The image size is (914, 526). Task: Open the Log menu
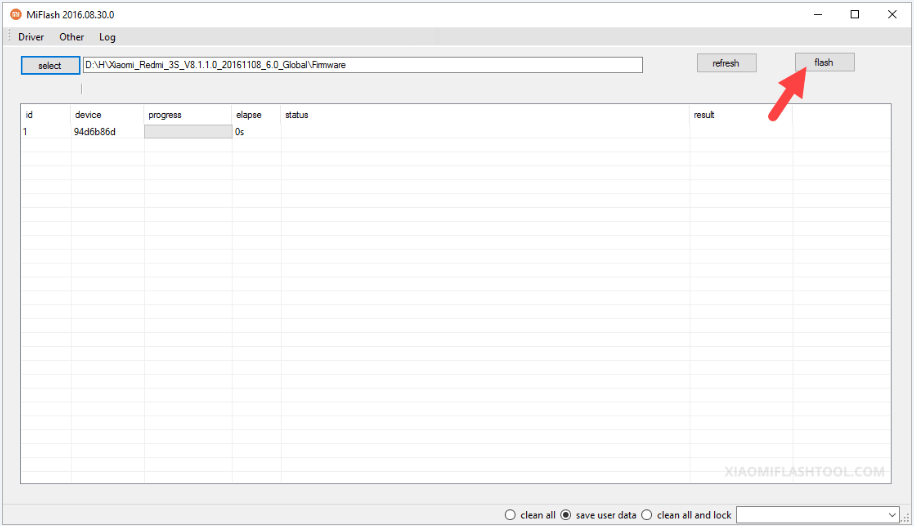pos(107,37)
